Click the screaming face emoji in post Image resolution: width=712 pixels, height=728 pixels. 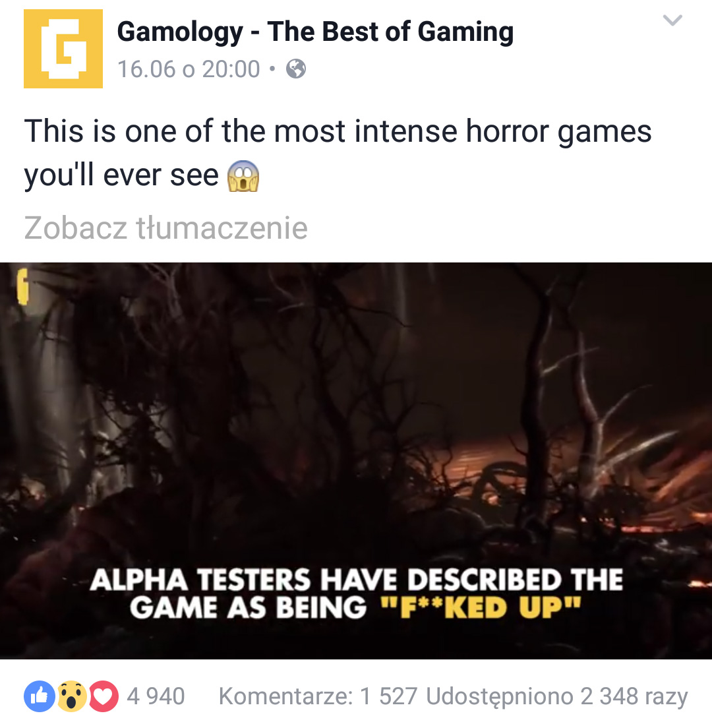point(243,176)
